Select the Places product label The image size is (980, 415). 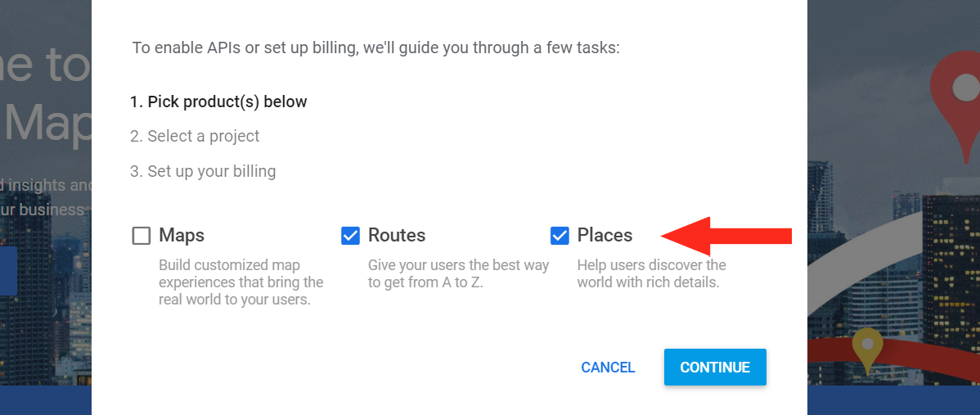tap(605, 236)
